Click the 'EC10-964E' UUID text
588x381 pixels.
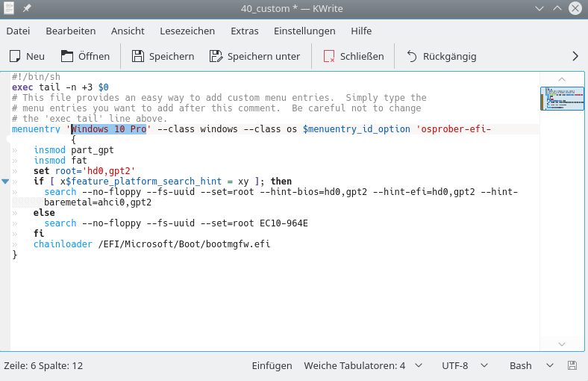tap(284, 223)
